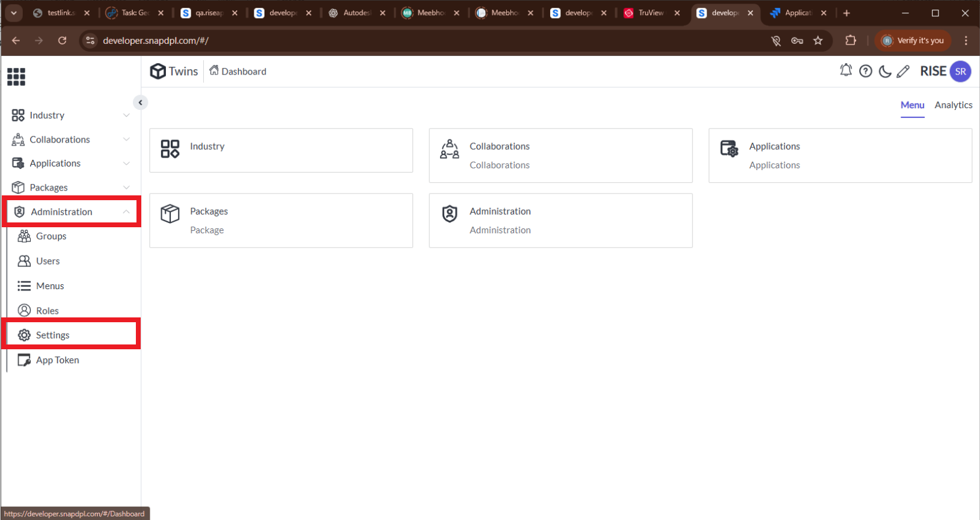Click the Packages sidebar box icon

18,188
